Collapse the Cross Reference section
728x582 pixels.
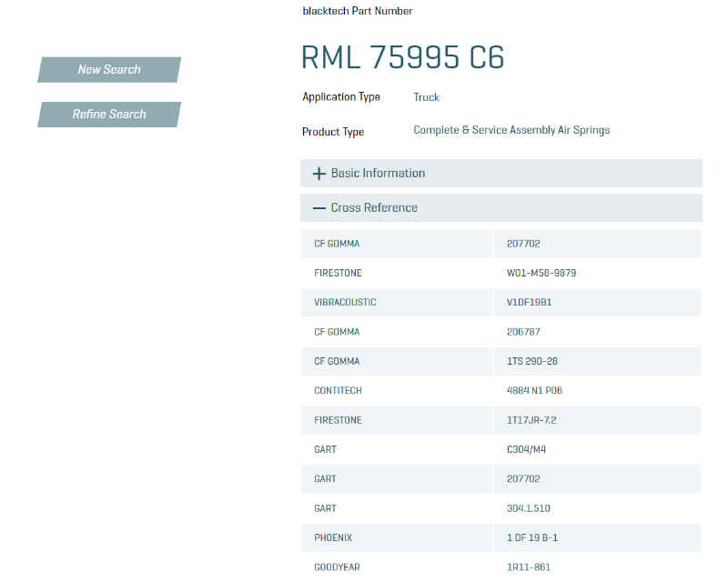click(501, 208)
